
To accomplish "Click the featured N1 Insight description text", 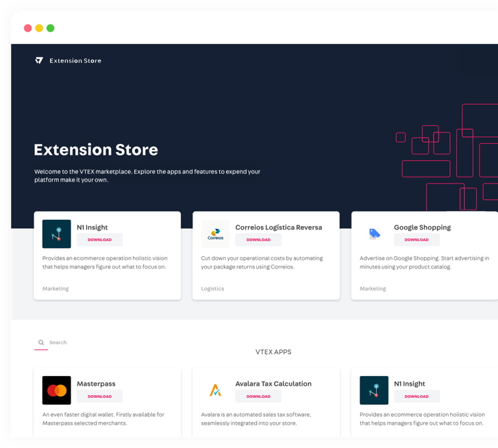I will (105, 262).
